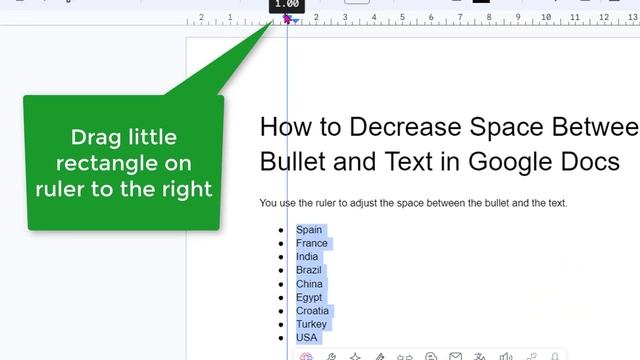The width and height of the screenshot is (640, 360).
Task: Click the list item "Spain"
Action: click(309, 230)
